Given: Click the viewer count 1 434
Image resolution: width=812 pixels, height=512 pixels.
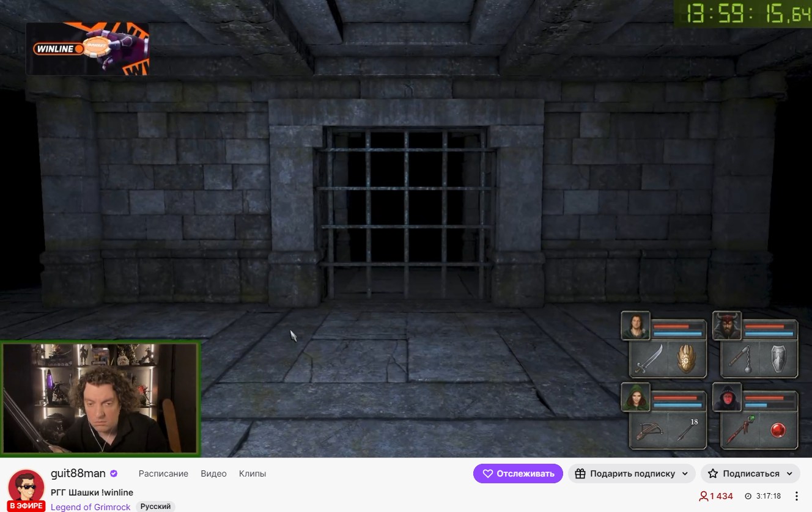Looking at the screenshot, I should pos(716,496).
